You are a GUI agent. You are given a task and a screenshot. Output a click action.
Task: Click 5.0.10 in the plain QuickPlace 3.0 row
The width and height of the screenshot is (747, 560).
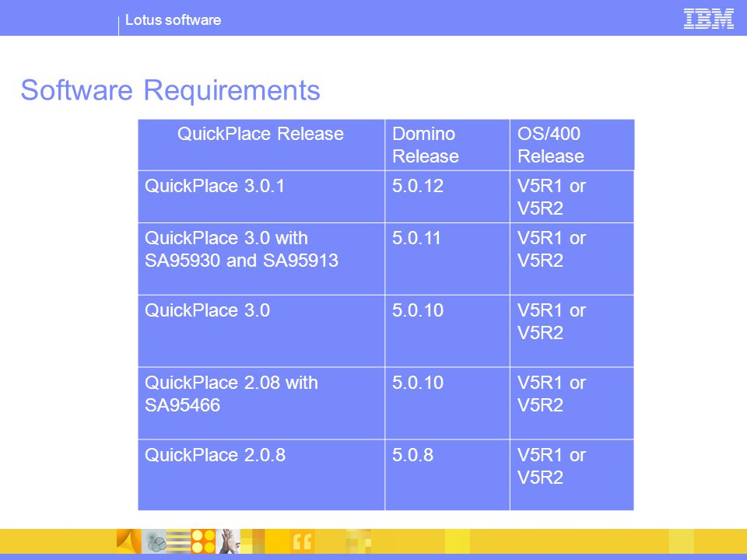447,331
